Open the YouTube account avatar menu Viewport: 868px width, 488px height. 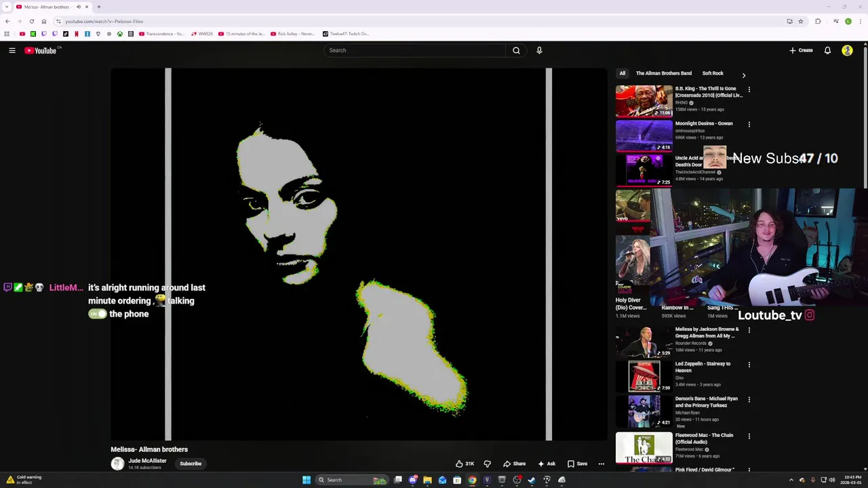[847, 50]
